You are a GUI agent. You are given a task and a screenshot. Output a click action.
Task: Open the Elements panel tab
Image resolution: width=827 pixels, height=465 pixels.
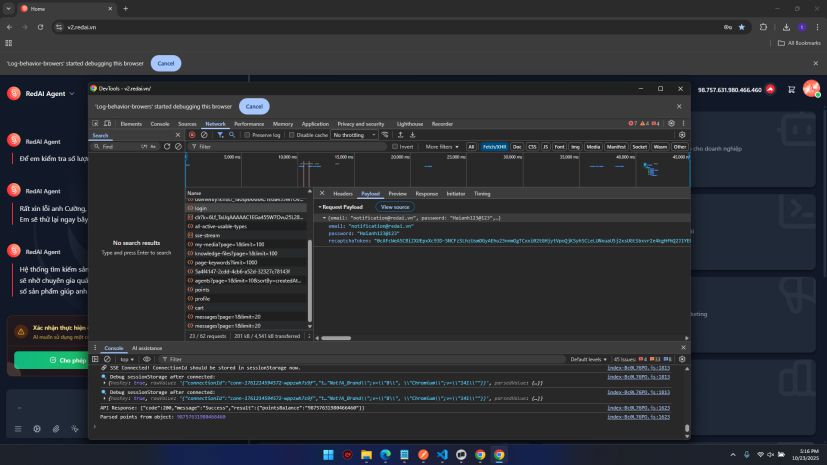pos(131,124)
